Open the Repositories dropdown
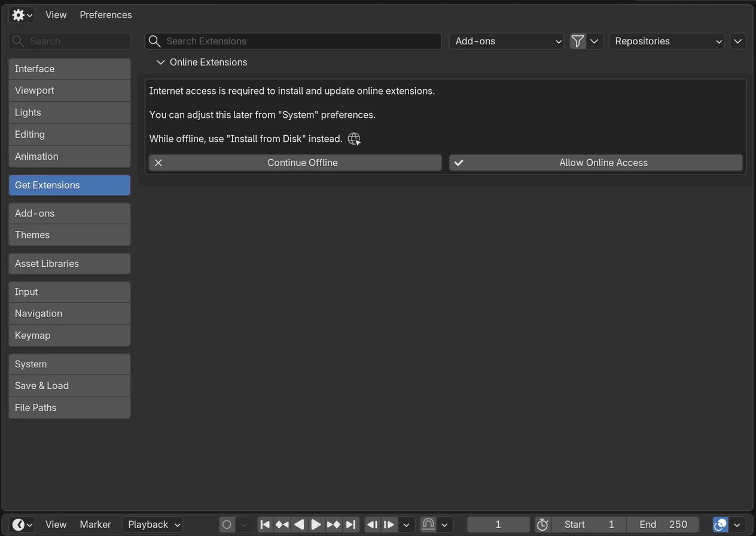 667,41
